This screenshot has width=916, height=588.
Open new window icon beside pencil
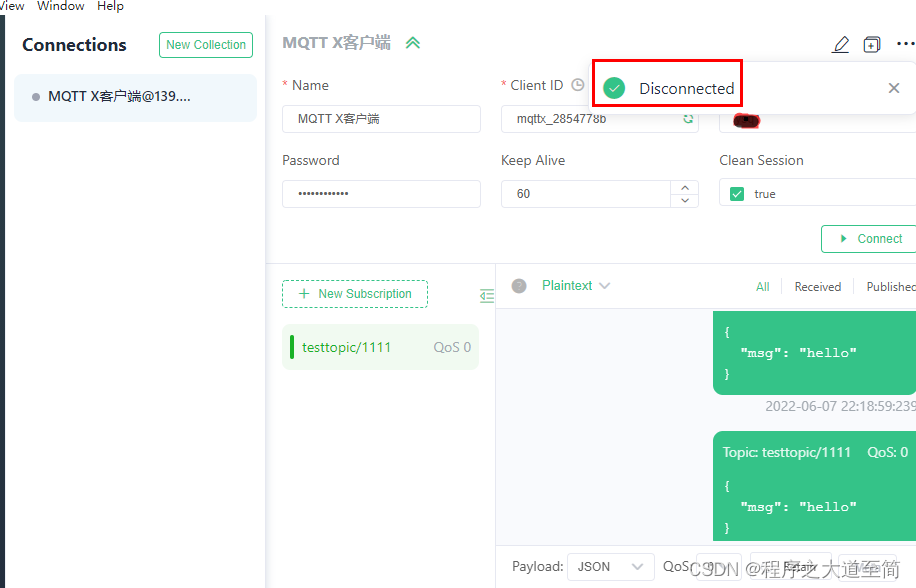click(872, 44)
